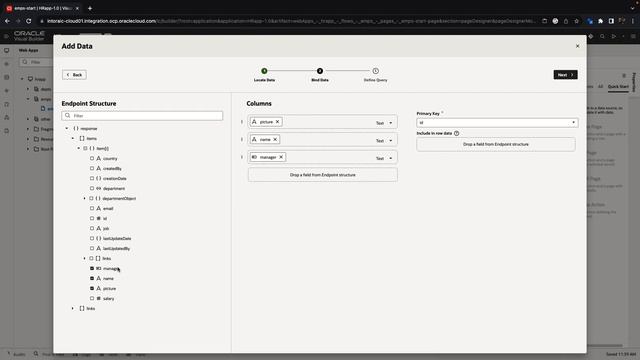640x360 pixels.
Task: Check the creationDate field checkbox
Action: (x=92, y=178)
